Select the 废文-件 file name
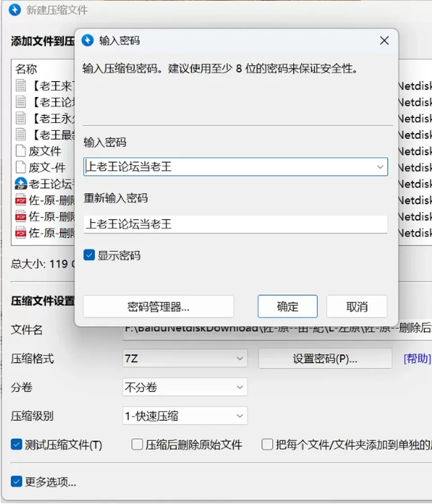This screenshot has width=432, height=504. [47, 167]
